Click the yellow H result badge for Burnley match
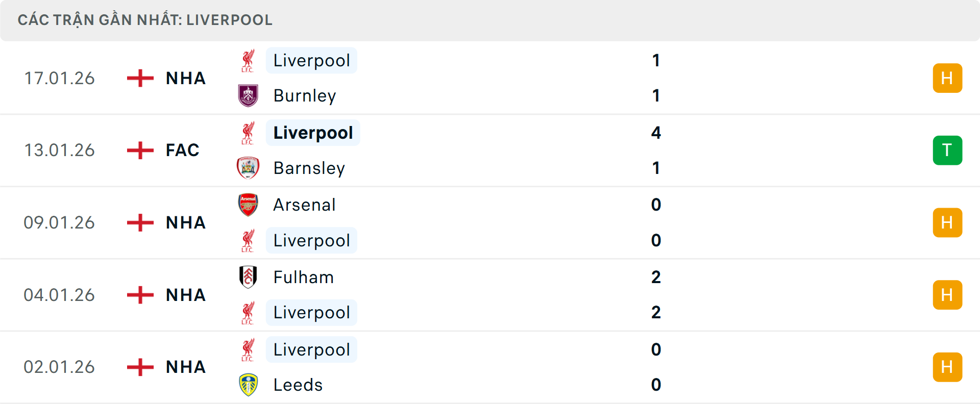The height and width of the screenshot is (404, 980). click(947, 78)
